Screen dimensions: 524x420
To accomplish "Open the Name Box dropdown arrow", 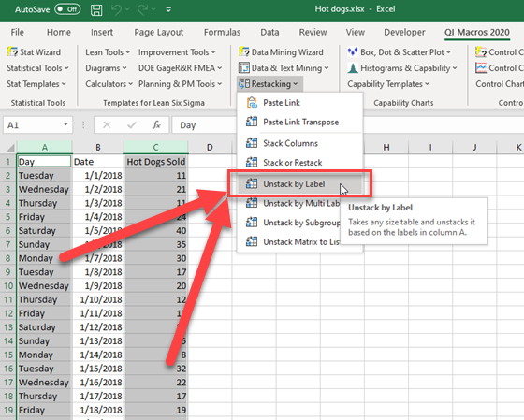I will [65, 124].
